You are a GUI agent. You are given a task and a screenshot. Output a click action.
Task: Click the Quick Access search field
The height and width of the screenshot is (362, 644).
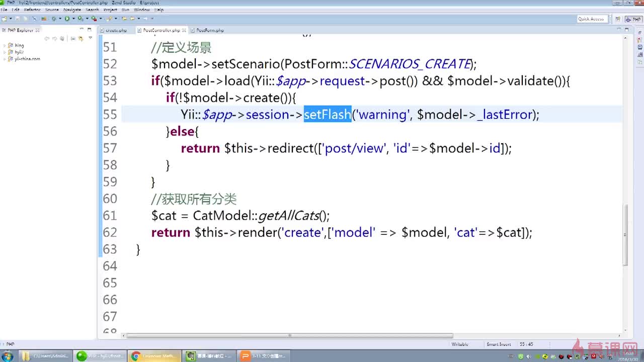click(591, 19)
